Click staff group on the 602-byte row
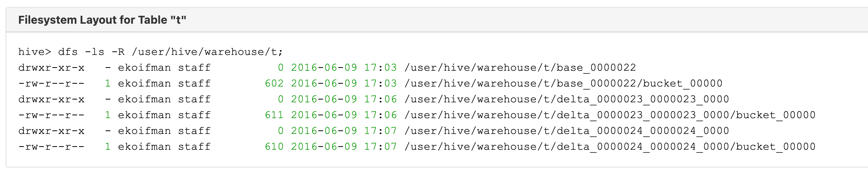 (x=194, y=84)
